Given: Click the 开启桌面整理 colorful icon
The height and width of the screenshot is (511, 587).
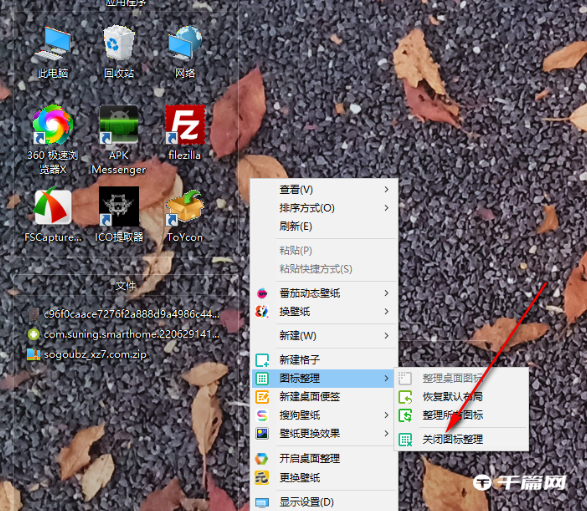Looking at the screenshot, I should tap(262, 459).
